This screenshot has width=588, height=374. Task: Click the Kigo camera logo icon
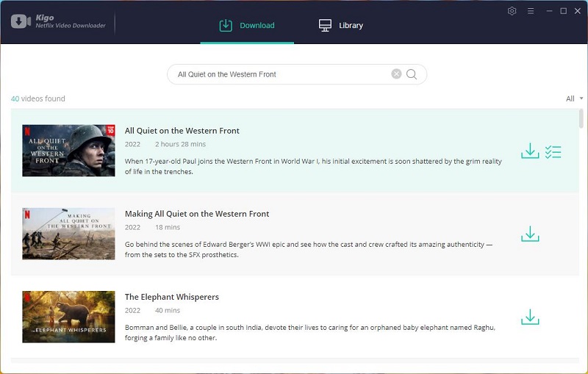[x=21, y=21]
